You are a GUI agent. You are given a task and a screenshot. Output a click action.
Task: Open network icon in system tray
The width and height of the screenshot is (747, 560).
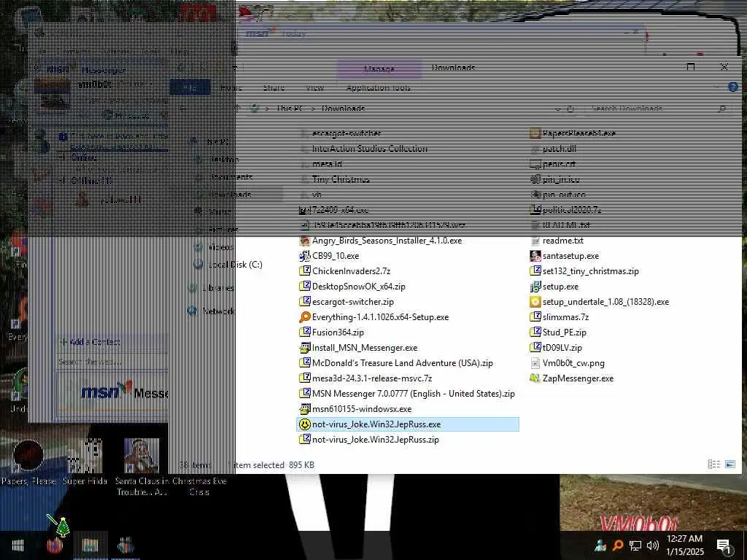[x=635, y=545]
